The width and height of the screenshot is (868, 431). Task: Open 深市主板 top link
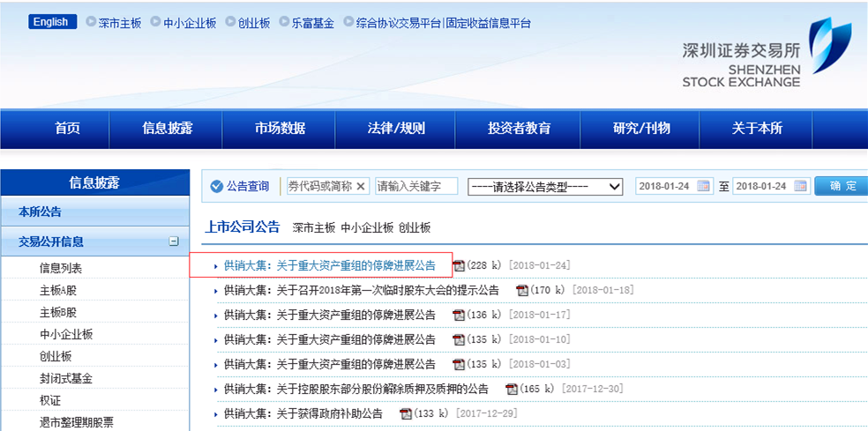point(120,23)
